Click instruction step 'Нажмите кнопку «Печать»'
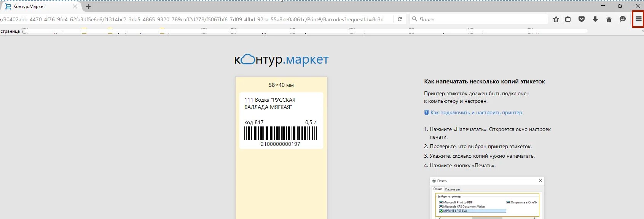The image size is (644, 219). click(462, 165)
